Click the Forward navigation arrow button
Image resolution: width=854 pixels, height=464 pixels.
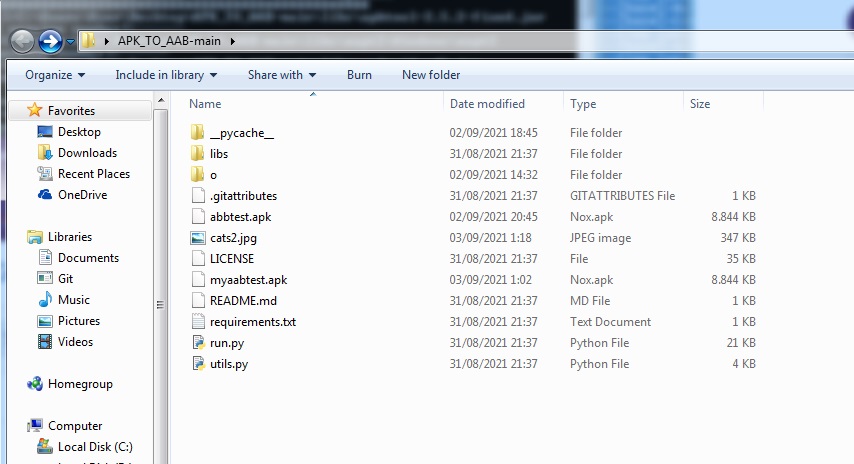tap(51, 41)
